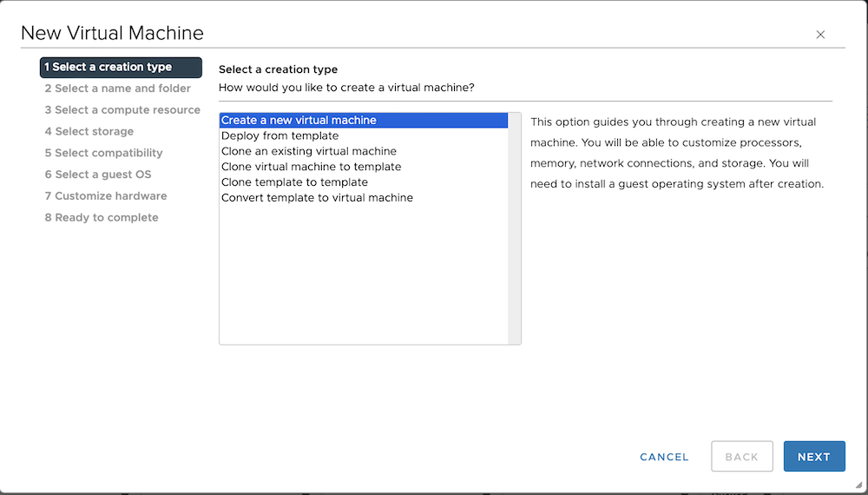Go to step 6 Select a guest OS
The width and height of the screenshot is (868, 495).
(98, 175)
